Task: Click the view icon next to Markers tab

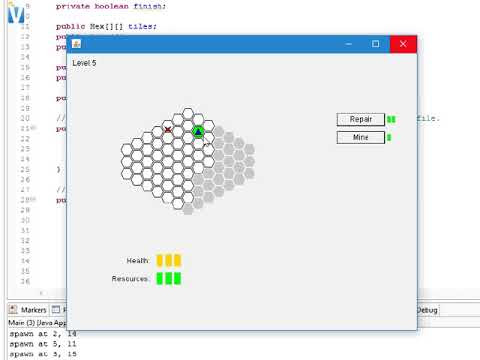Action: [56, 310]
